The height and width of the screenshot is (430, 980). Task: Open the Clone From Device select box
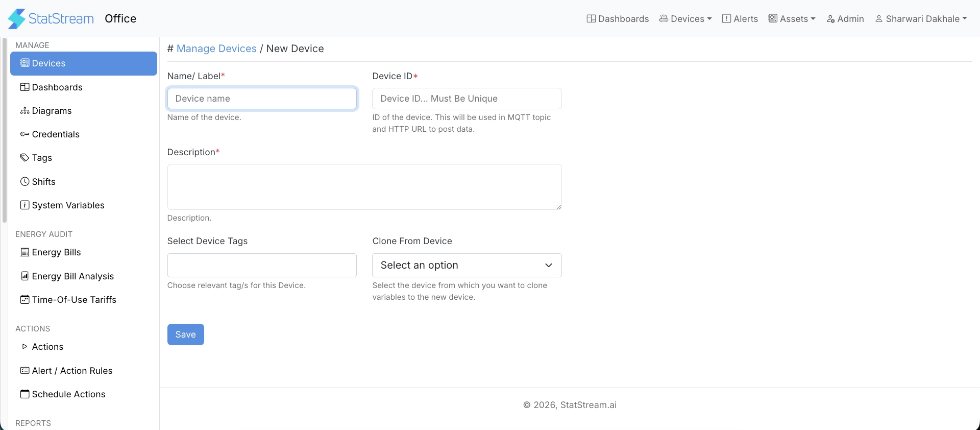pyautogui.click(x=467, y=265)
